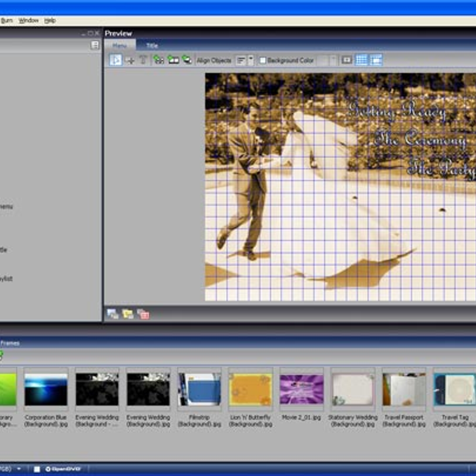
Task: Select The Ceremony menu button text
Action: coord(420,139)
